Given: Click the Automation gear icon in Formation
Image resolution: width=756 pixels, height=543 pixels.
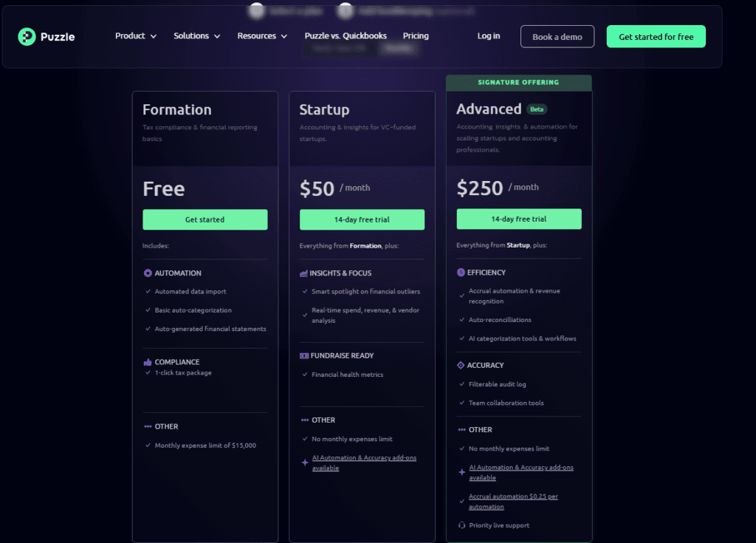Looking at the screenshot, I should [148, 273].
